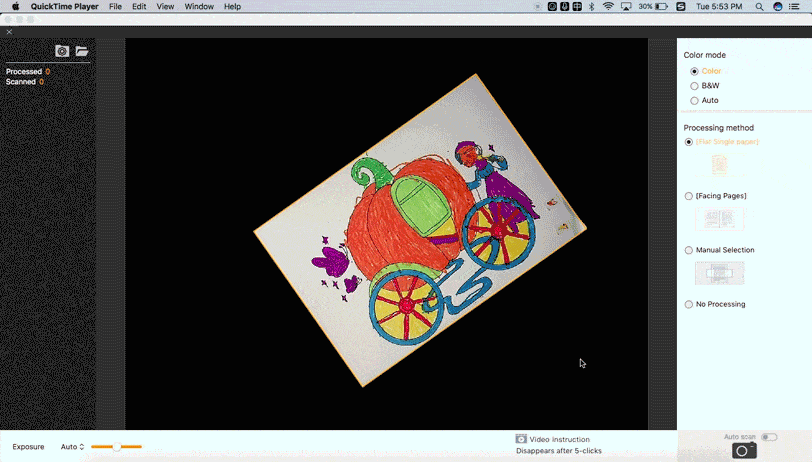
Task: Click the Video instruction link
Action: point(559,439)
